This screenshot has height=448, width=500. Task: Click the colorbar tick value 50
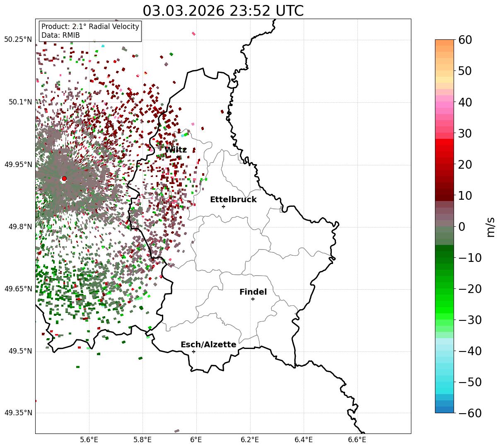point(466,71)
